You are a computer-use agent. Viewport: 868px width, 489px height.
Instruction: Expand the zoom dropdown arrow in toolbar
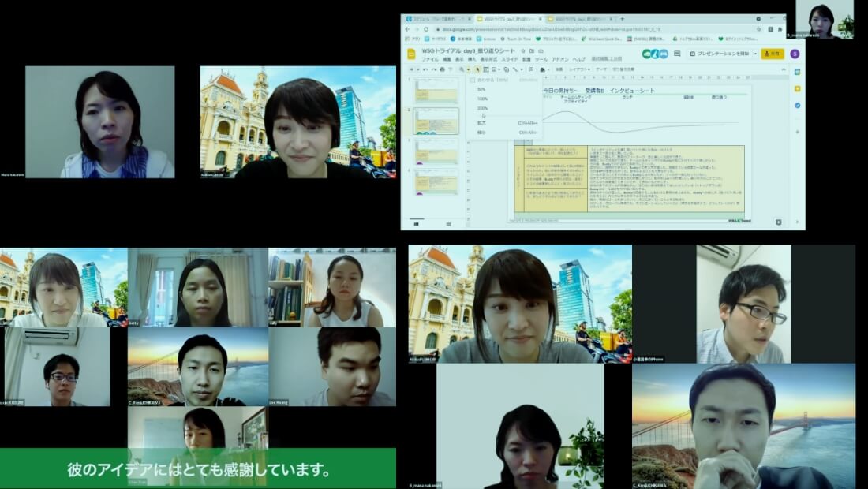tap(469, 69)
